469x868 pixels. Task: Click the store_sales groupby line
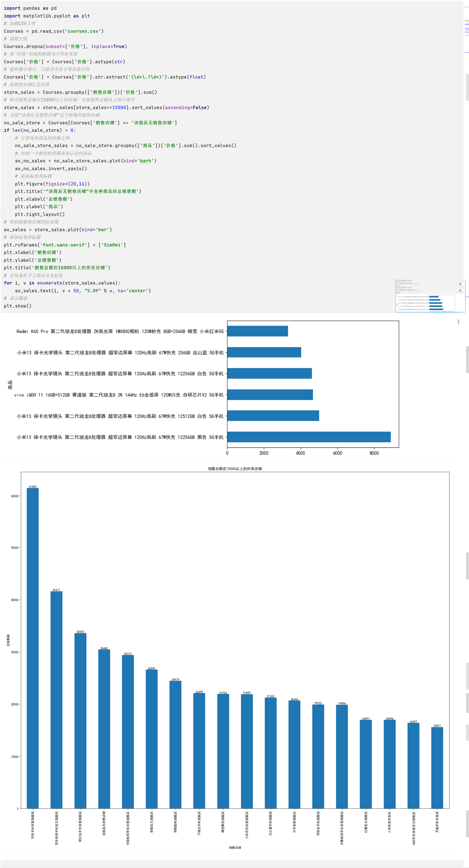point(81,92)
